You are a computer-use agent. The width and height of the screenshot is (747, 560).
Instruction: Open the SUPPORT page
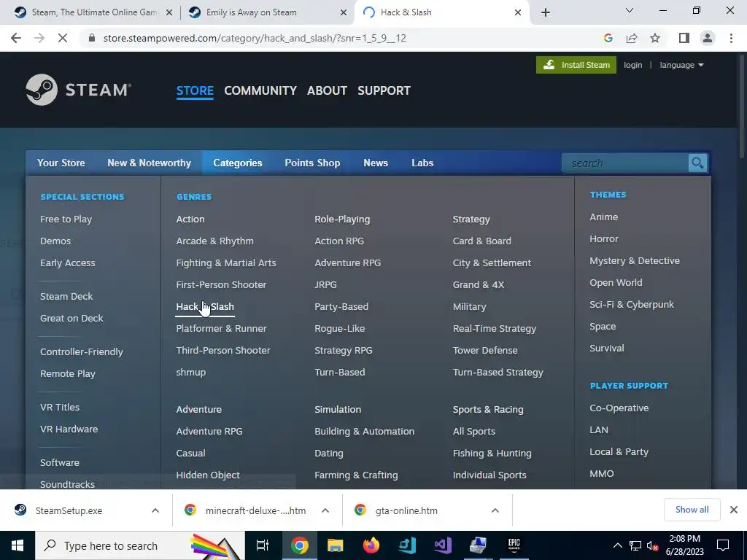pyautogui.click(x=384, y=90)
